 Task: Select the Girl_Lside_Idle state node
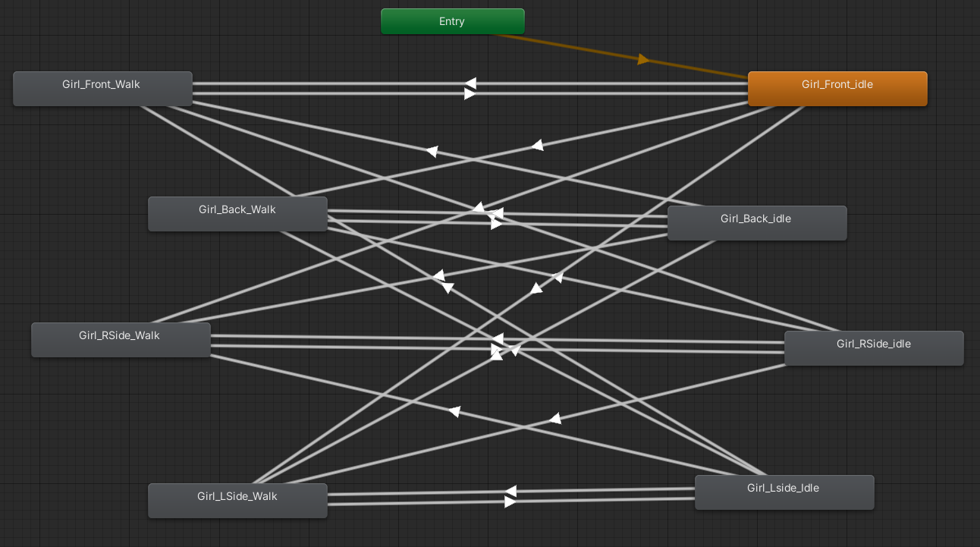(x=784, y=492)
